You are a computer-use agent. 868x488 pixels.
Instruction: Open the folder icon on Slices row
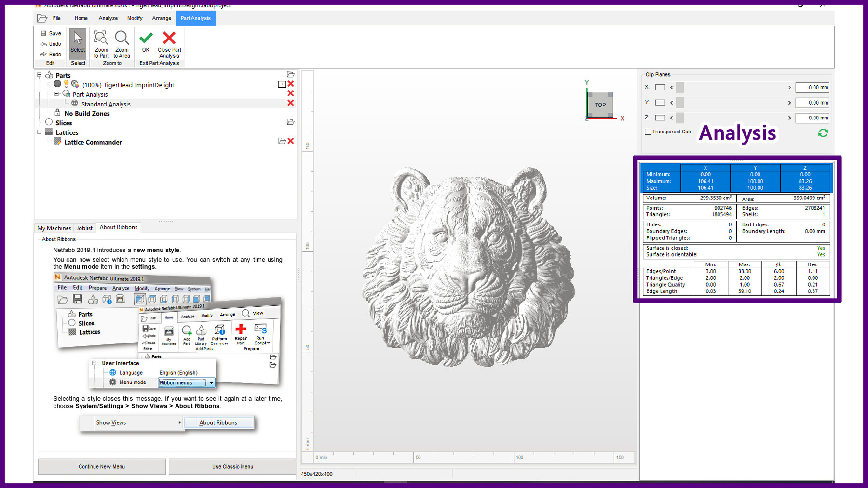pos(290,122)
